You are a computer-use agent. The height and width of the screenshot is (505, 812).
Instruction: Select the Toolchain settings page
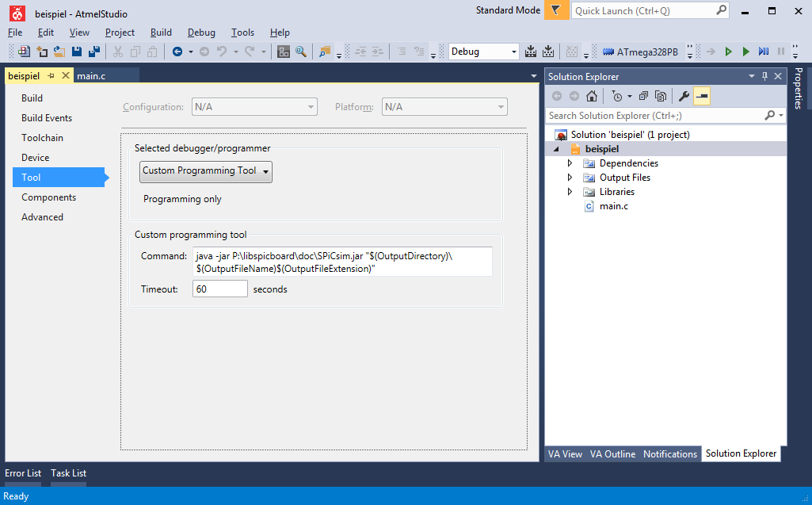click(x=42, y=137)
